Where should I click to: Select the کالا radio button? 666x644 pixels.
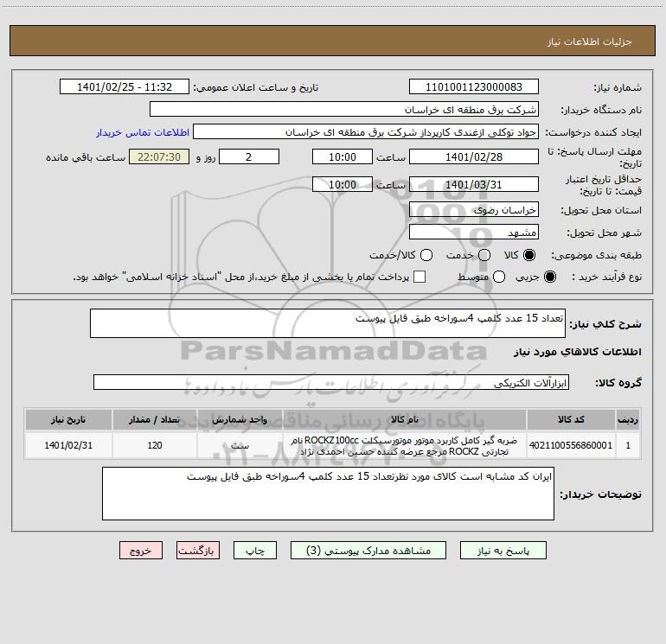529,255
